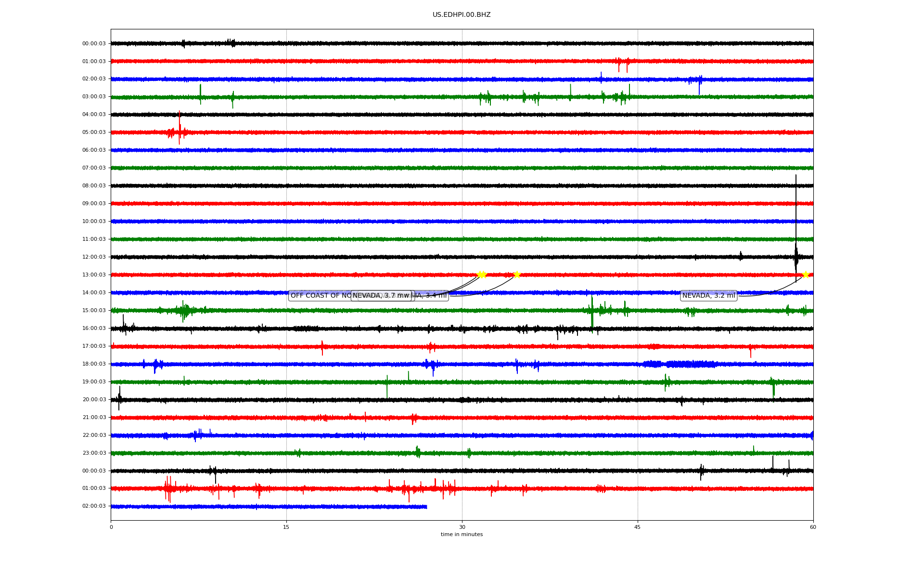Click the 16:00:03 row label
This screenshot has width=924, height=578.
[94, 328]
